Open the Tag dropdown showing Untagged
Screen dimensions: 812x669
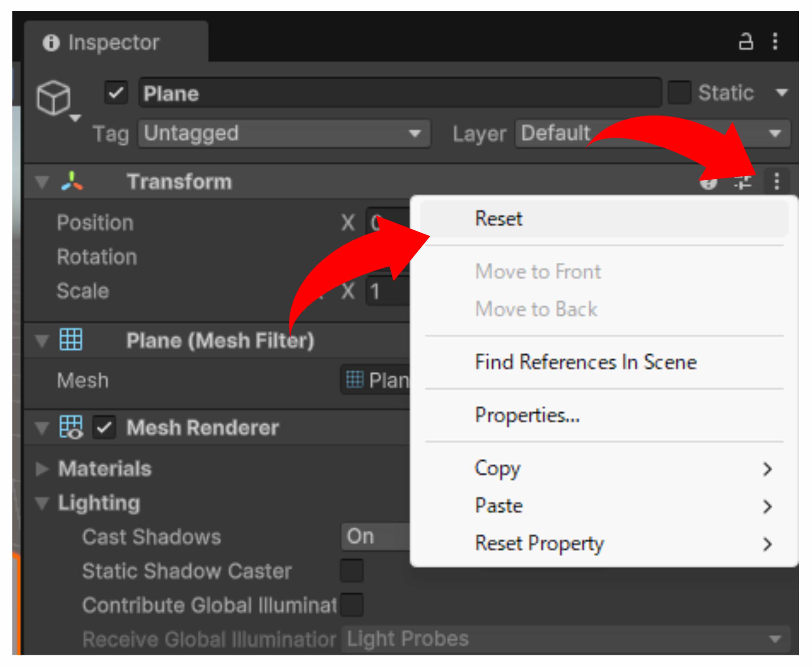coord(284,134)
